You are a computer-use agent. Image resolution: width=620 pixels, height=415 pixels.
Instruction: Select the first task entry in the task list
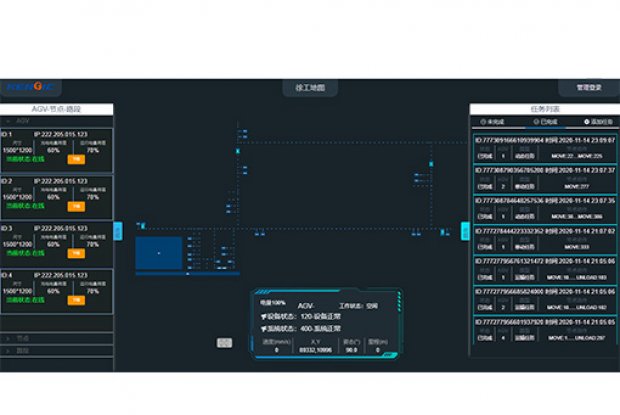click(545, 148)
